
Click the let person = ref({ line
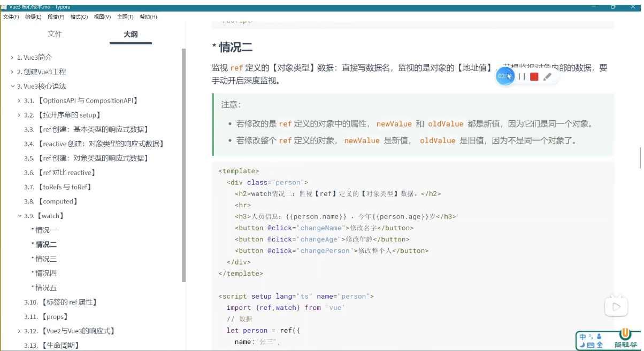pos(263,331)
